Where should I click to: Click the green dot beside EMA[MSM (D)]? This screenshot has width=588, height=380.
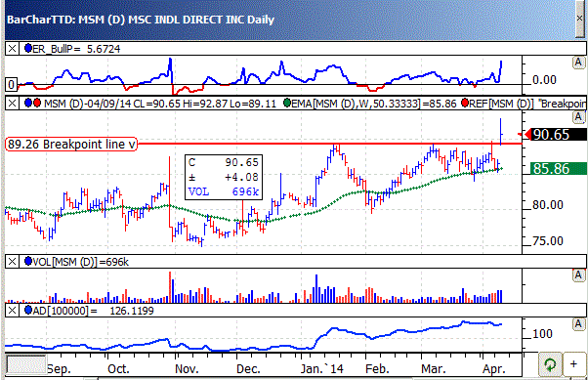pos(287,103)
